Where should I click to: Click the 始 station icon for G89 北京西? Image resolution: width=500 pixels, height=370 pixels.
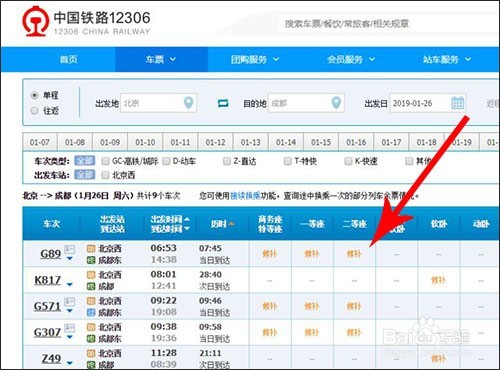click(91, 249)
